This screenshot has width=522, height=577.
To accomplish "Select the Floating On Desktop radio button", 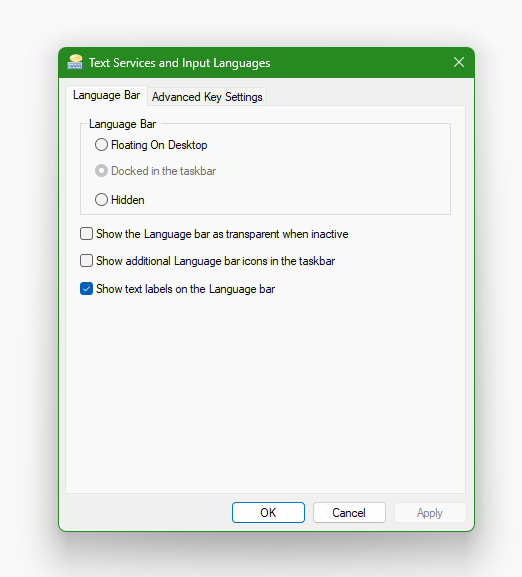I will 101,145.
